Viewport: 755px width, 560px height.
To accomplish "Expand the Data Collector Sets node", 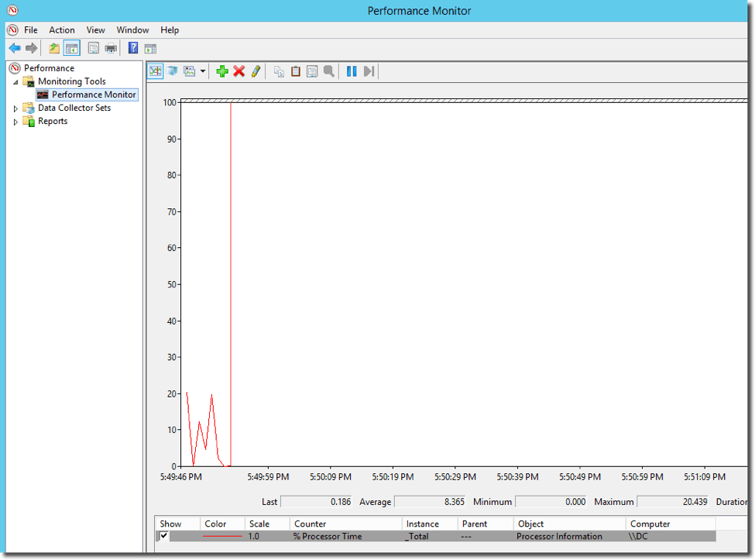I will (15, 108).
